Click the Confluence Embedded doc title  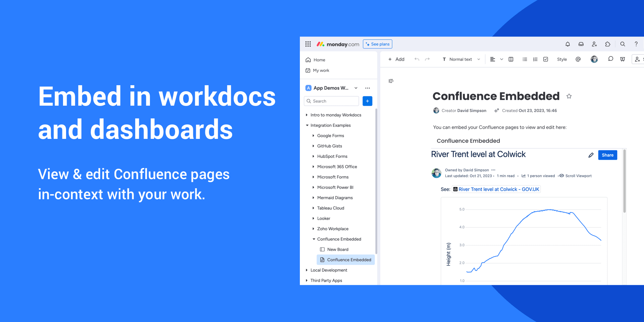coord(496,96)
